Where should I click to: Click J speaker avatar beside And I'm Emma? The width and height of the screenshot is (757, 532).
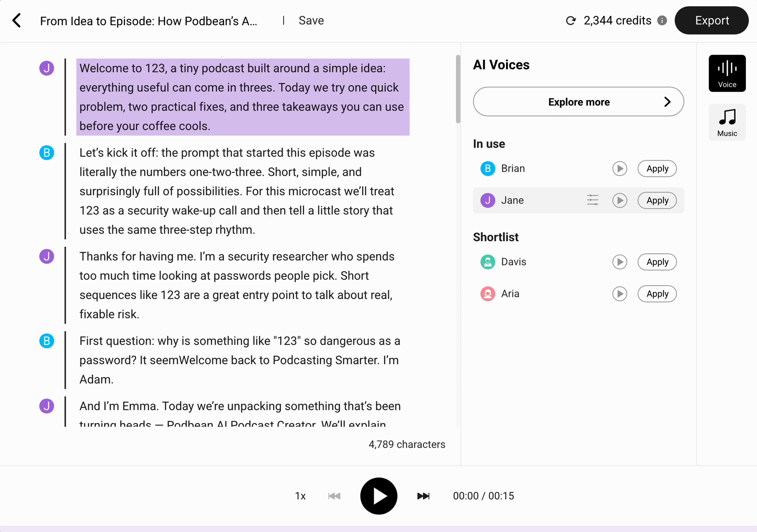pyautogui.click(x=47, y=406)
